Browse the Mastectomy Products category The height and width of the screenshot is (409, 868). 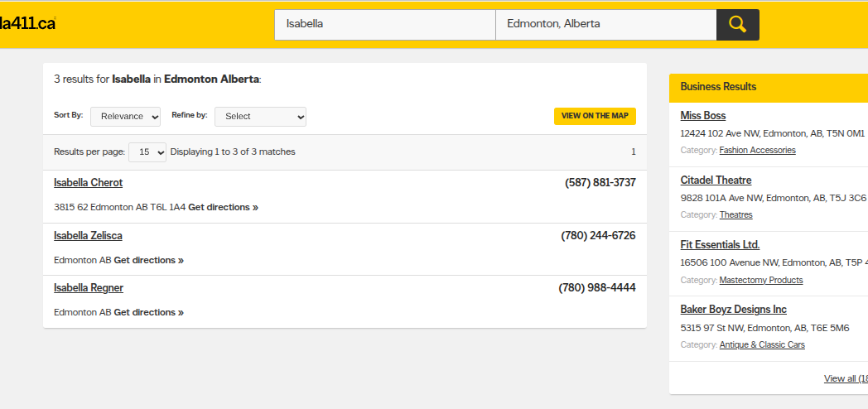pos(760,280)
